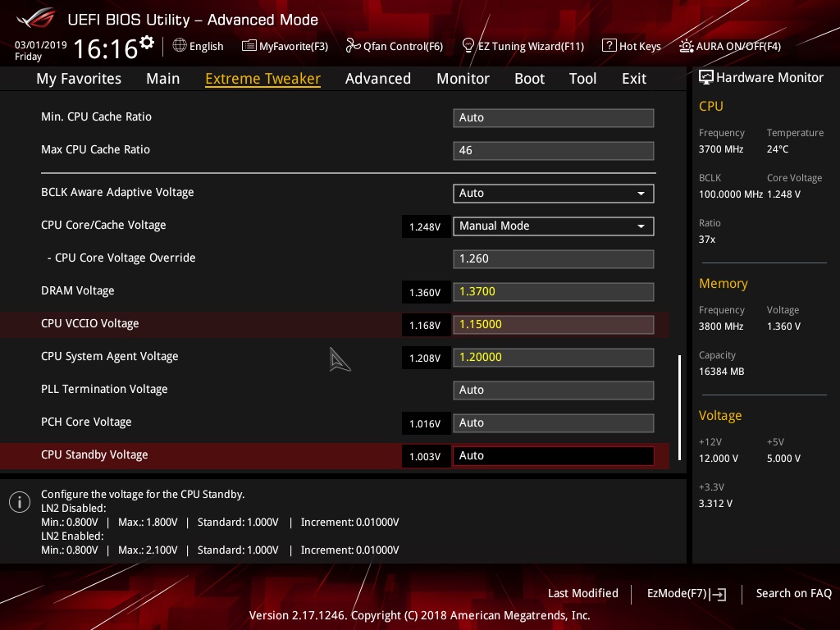Open the Tool tab

pyautogui.click(x=583, y=79)
